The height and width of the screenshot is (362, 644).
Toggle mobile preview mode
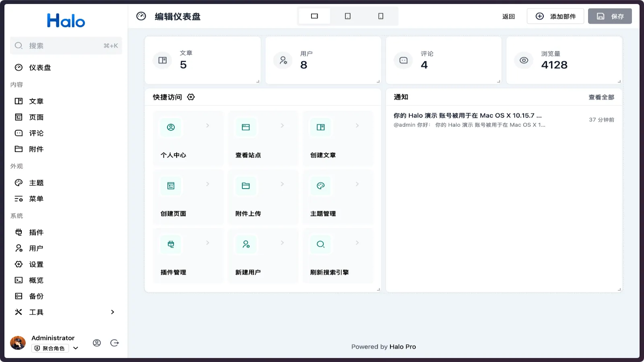coord(381,16)
